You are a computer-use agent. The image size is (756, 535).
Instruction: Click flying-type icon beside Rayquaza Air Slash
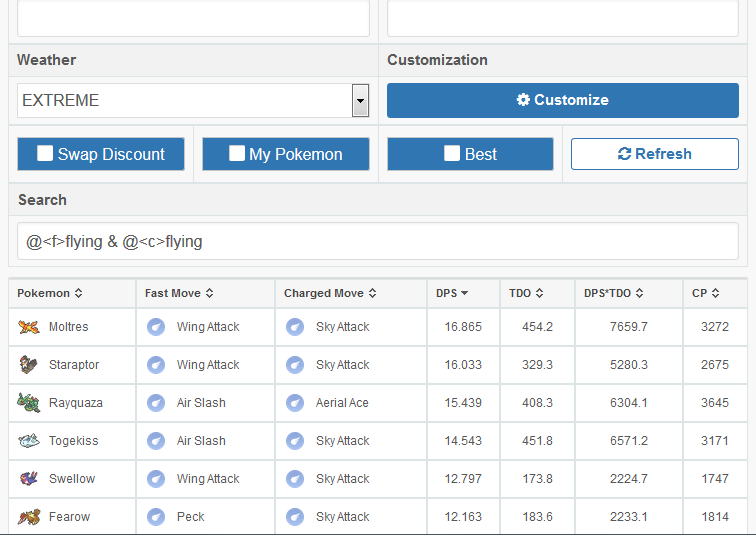point(156,403)
